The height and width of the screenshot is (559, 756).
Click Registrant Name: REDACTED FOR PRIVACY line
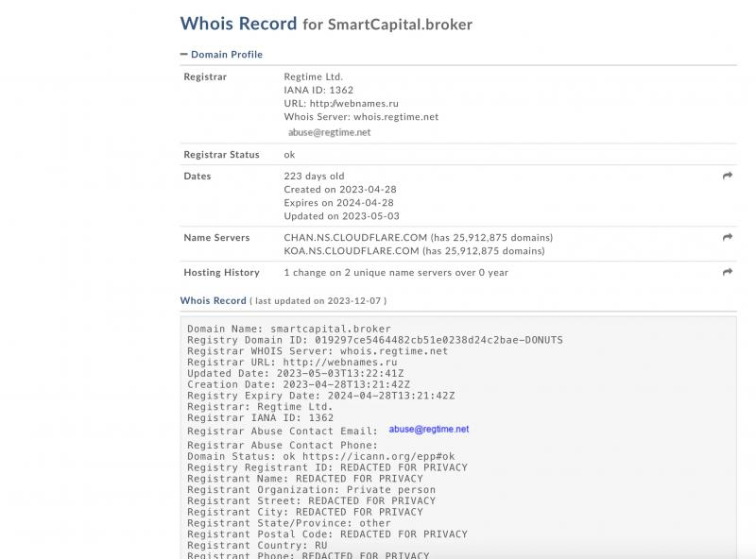(304, 478)
